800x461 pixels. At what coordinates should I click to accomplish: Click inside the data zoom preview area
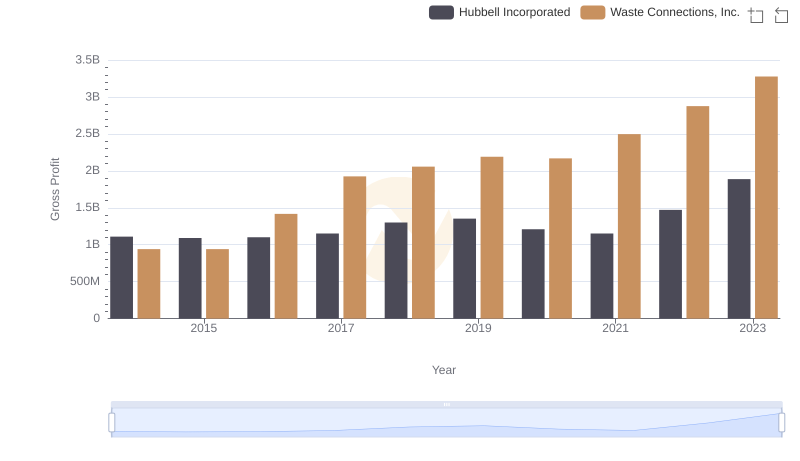[446, 423]
